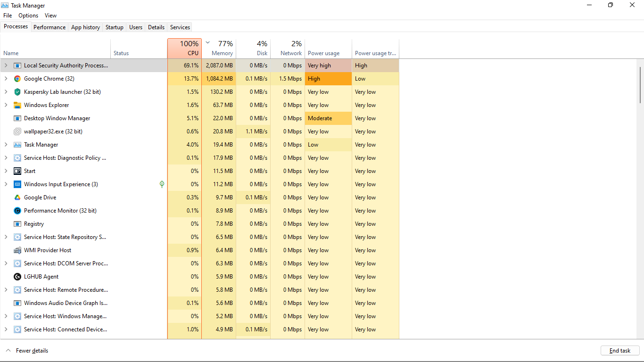Click the Kaspersky Lab launcher shield icon
The height and width of the screenshot is (362, 644).
coord(17,92)
